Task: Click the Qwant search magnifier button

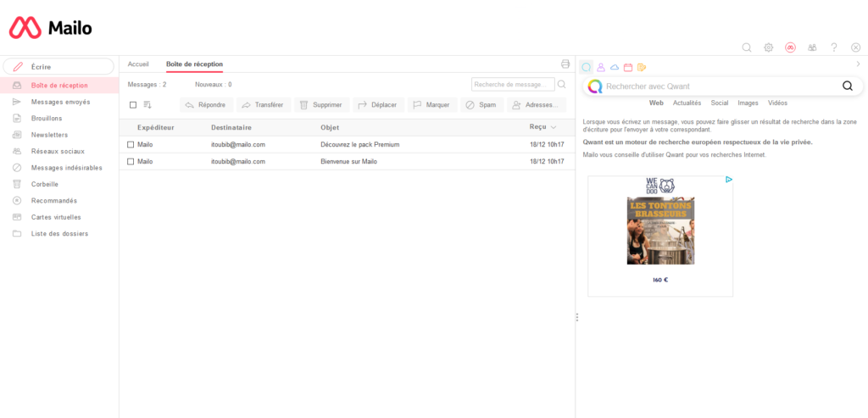Action: (848, 86)
